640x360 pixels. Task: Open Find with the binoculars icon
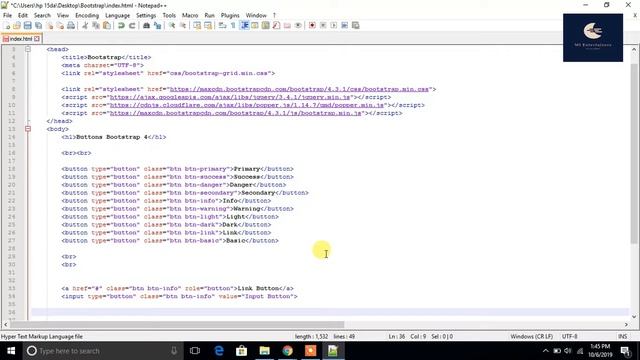(x=146, y=25)
